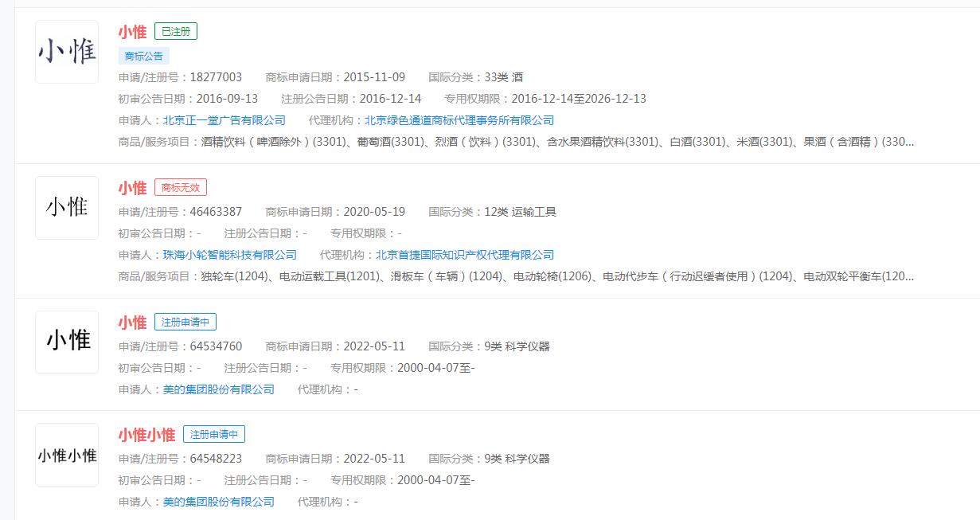The image size is (980, 520).
Task: Open the 小惟 title of the 已注册 trademark
Action: pos(132,32)
